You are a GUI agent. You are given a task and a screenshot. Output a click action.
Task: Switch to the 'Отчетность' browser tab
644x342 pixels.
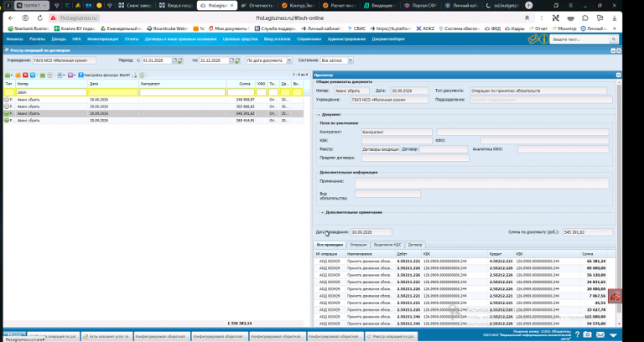point(257,5)
